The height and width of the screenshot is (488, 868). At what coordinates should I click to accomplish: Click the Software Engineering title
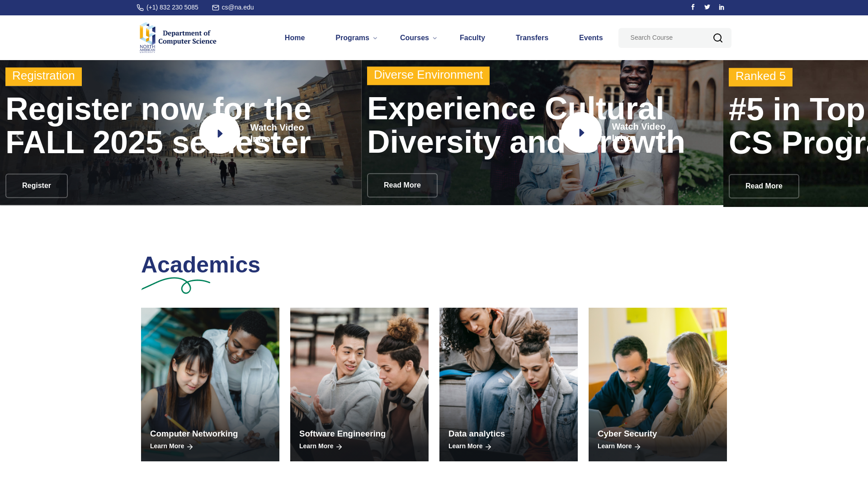[342, 434]
